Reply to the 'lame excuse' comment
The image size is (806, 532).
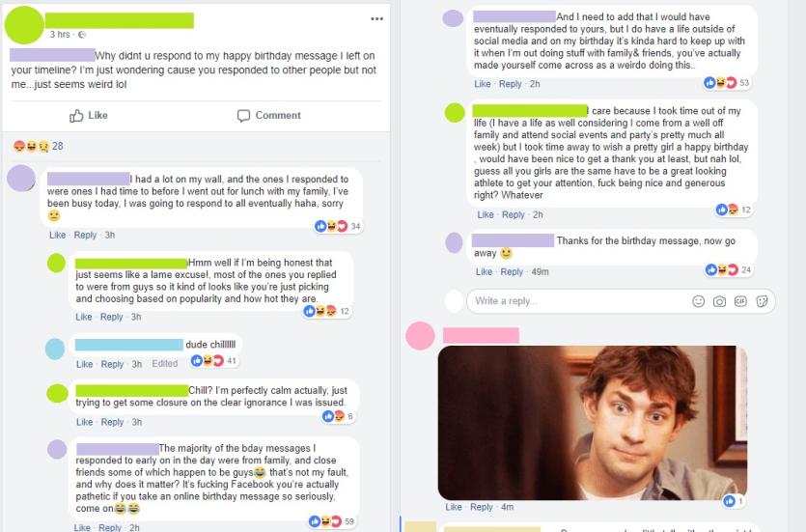pos(112,317)
